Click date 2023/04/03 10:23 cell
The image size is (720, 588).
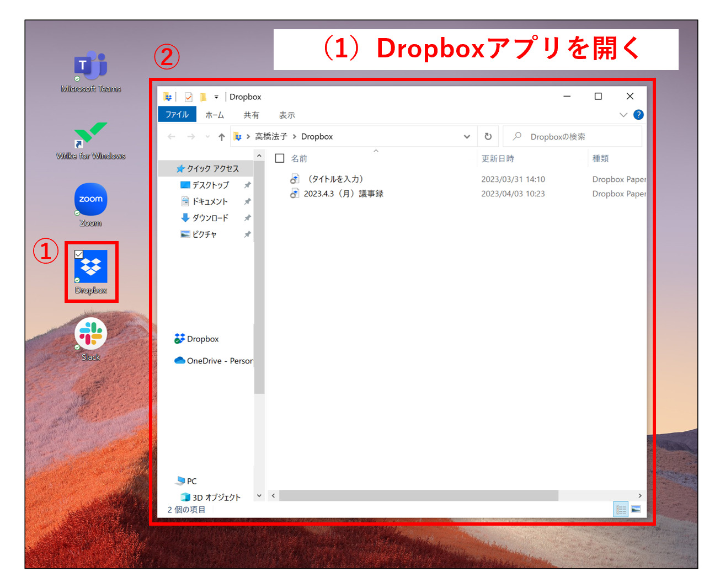pyautogui.click(x=513, y=194)
